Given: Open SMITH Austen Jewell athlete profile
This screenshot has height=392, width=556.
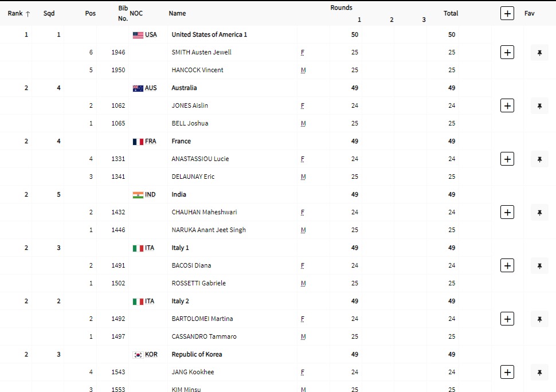Looking at the screenshot, I should pyautogui.click(x=201, y=52).
